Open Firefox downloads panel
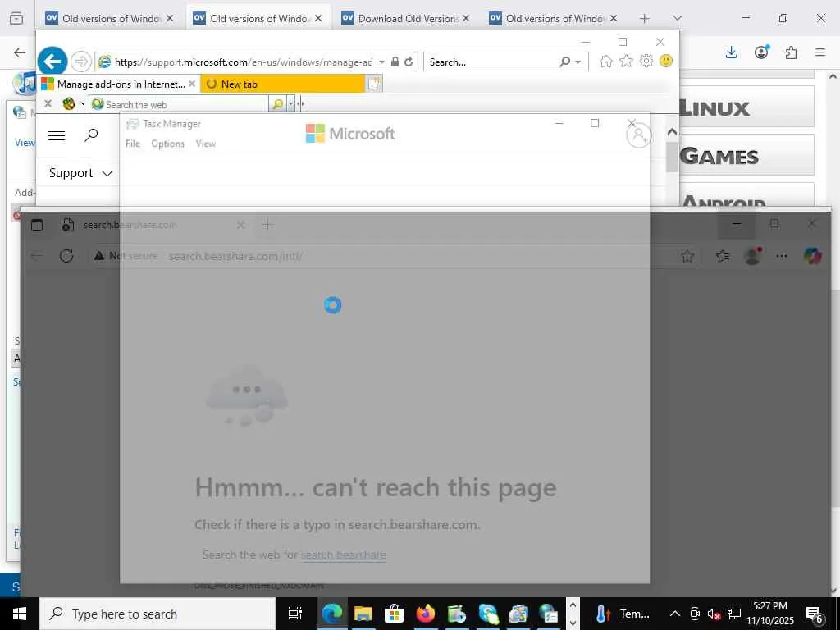Image resolution: width=840 pixels, height=630 pixels. click(731, 52)
